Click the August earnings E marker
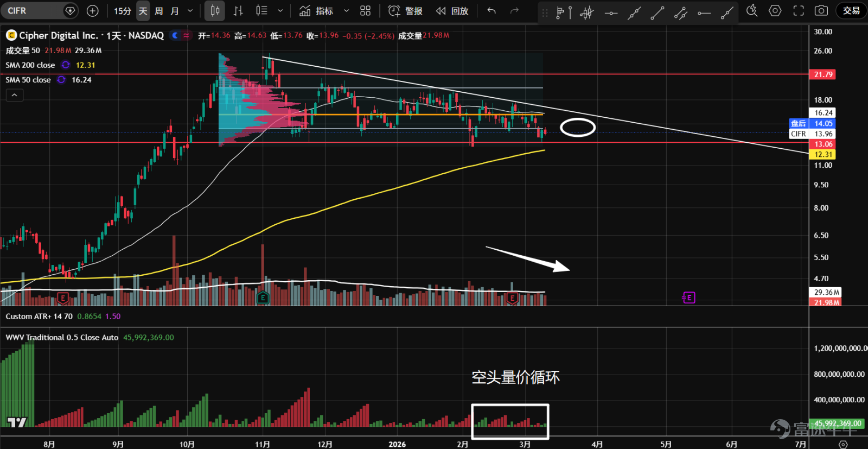Viewport: 868px width, 449px height. tap(63, 298)
